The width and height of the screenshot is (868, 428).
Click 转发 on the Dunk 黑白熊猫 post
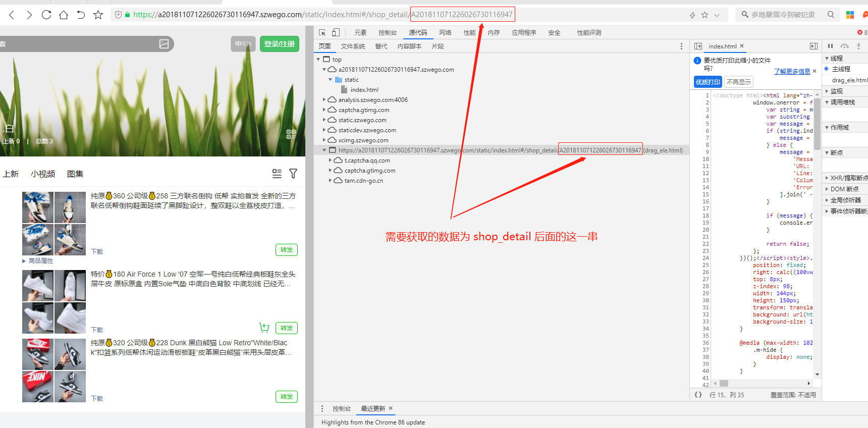(287, 397)
